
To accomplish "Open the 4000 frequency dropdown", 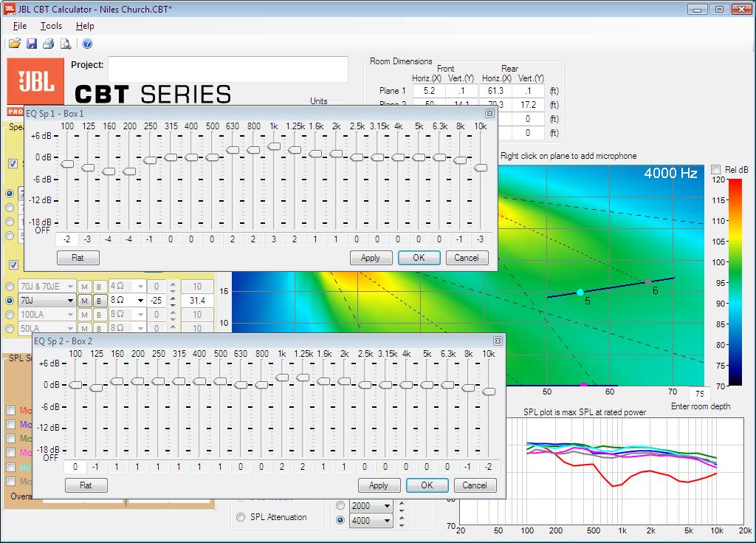I will pos(387,520).
